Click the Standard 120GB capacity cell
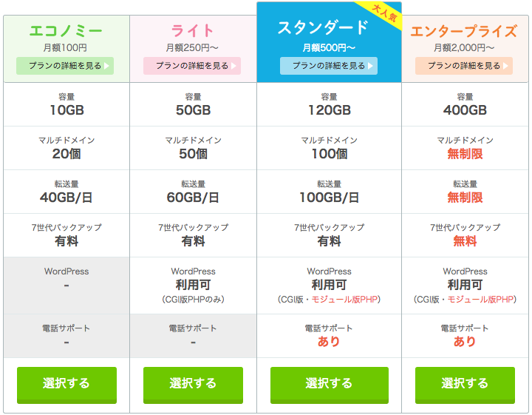 point(329,104)
